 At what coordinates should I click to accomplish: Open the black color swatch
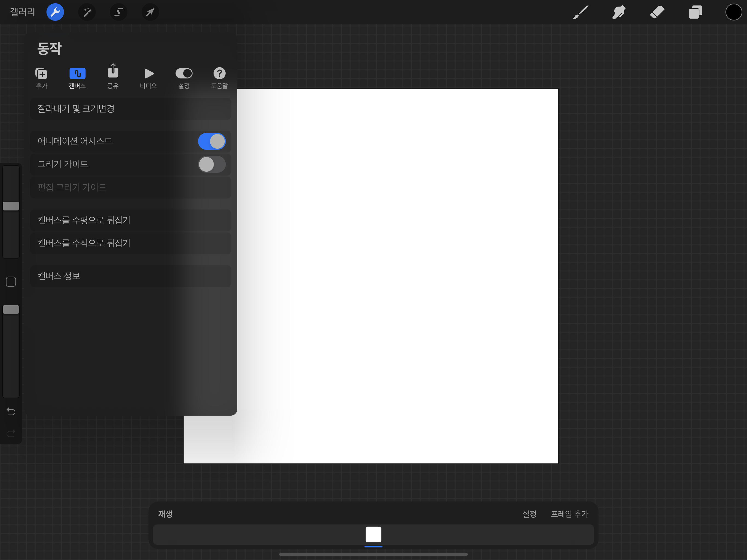click(x=733, y=12)
